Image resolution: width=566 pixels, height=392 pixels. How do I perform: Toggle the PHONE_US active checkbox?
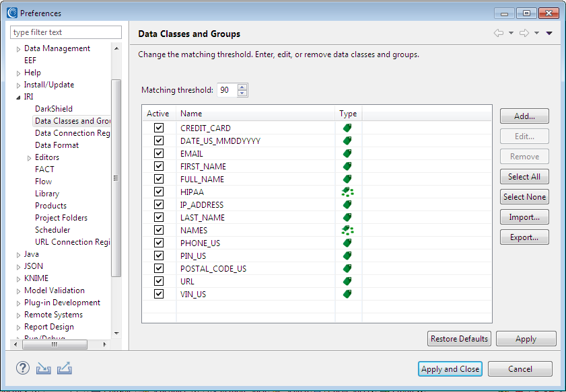click(x=159, y=243)
